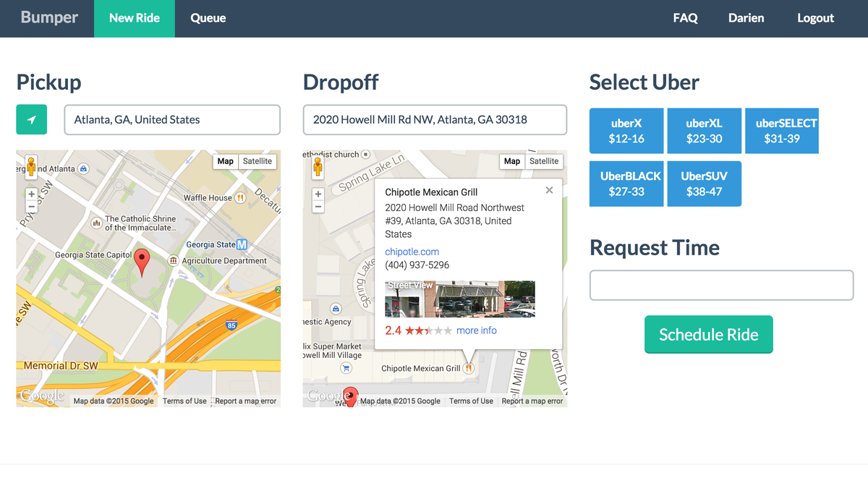868x483 pixels.
Task: Click Interstate 85 shield on Pickup map
Action: (231, 325)
